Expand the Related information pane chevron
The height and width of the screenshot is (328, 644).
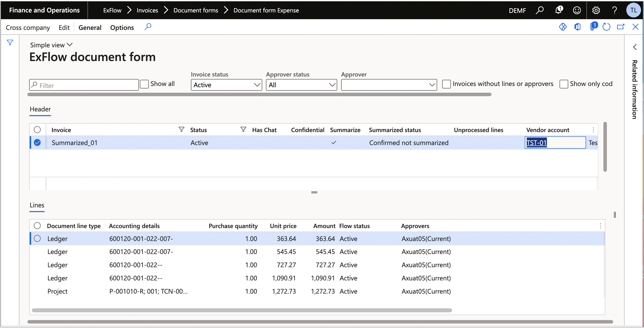635,47
